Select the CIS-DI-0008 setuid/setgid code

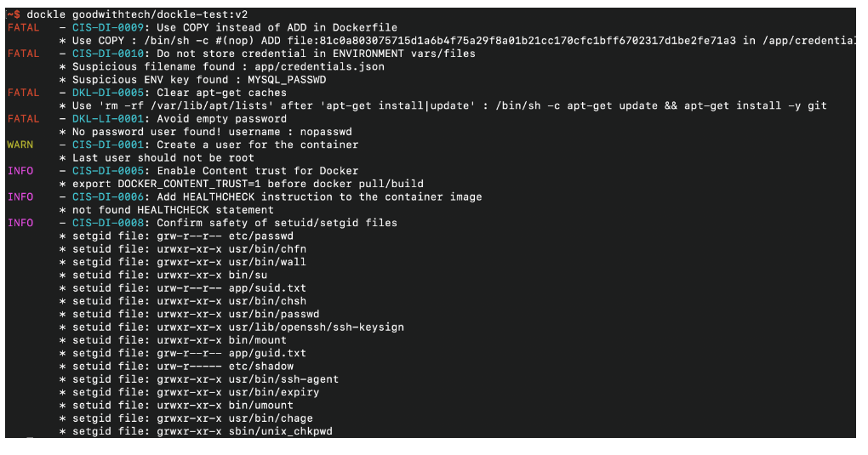click(107, 223)
